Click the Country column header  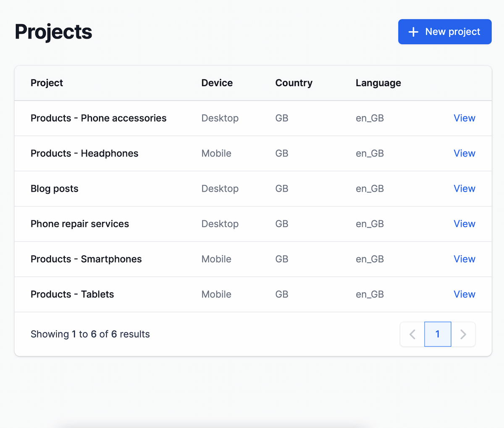pos(294,83)
